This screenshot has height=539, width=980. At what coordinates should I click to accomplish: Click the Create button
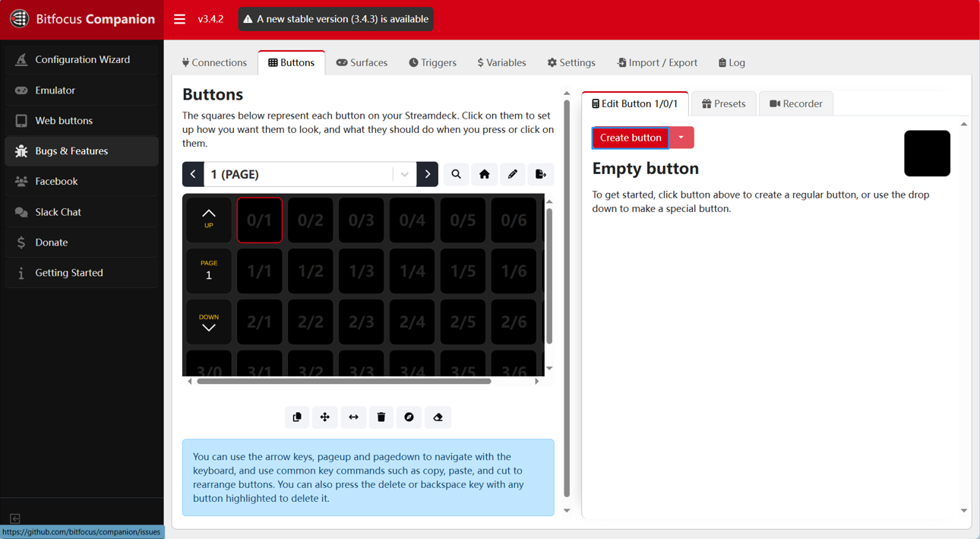coord(630,138)
